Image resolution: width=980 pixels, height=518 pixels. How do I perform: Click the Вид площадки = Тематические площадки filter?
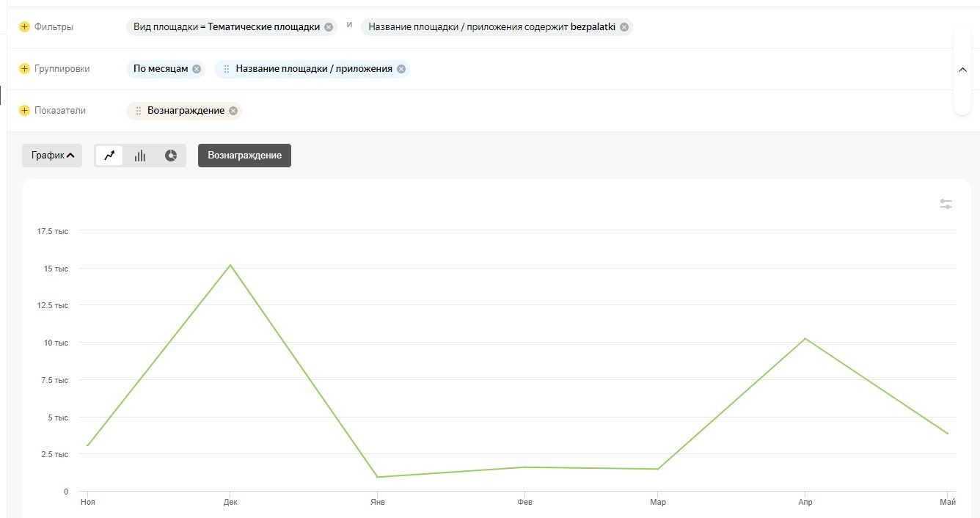[x=226, y=27]
